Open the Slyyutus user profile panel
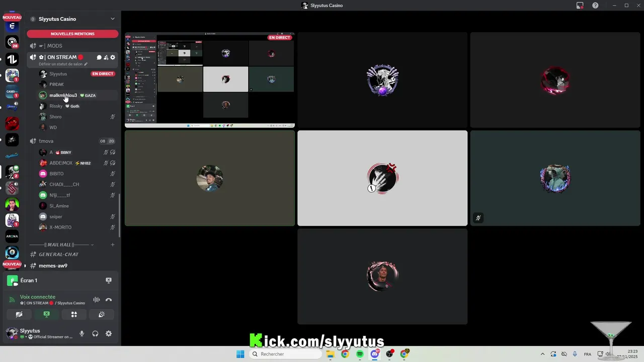Viewport: 644px width, 362px height. [39, 333]
